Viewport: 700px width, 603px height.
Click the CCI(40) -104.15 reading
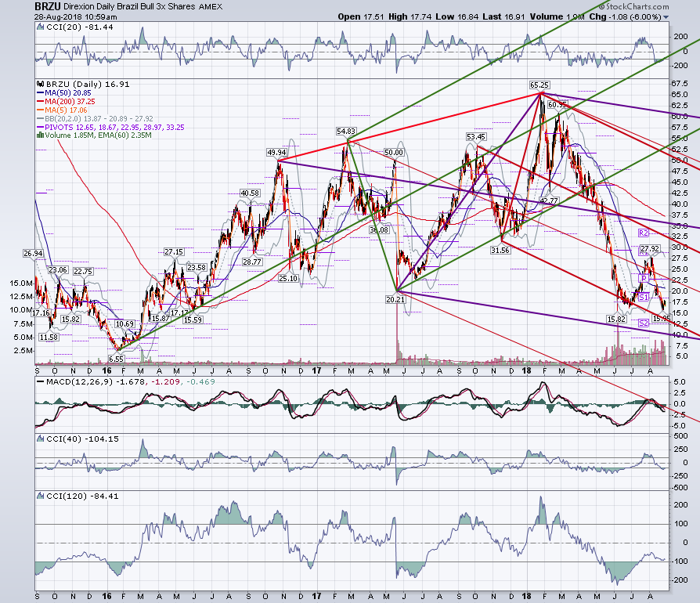point(82,439)
